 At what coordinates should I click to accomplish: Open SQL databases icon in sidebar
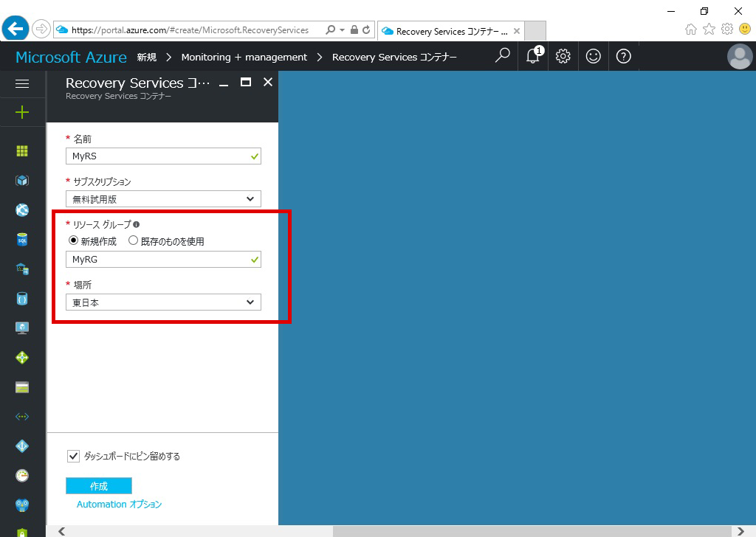[x=22, y=239]
